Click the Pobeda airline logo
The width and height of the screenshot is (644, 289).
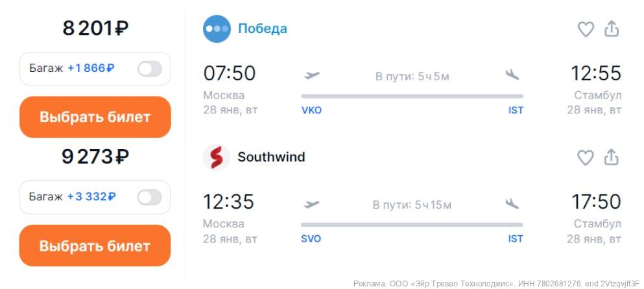click(x=217, y=29)
